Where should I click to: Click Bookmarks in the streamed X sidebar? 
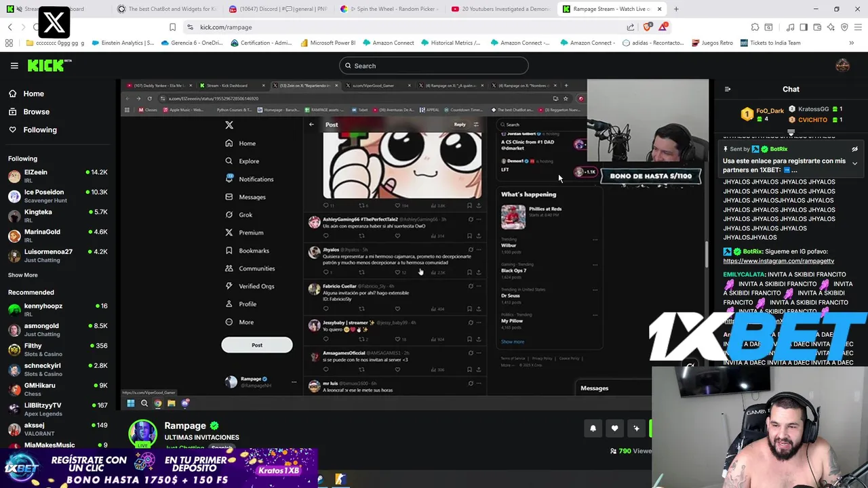tap(247, 251)
